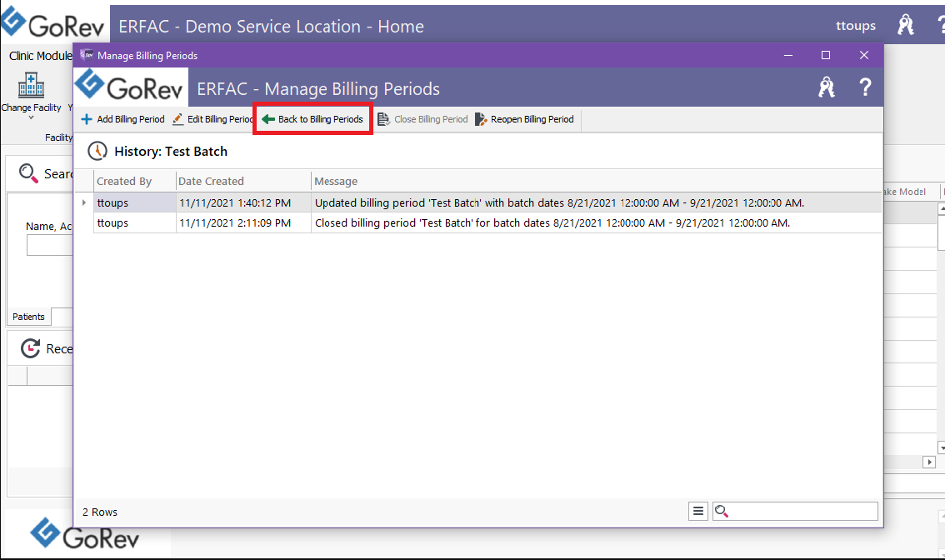This screenshot has height=560, width=945.
Task: Click the magnifier icon in grid search box
Action: point(722,511)
